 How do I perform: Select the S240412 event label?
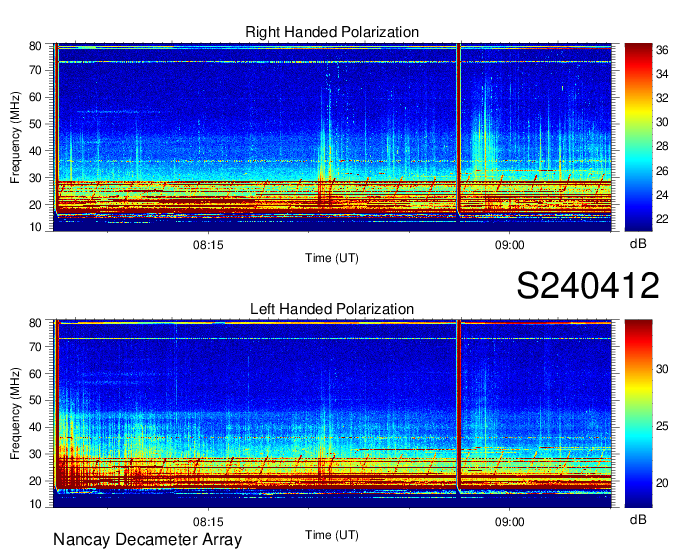pyautogui.click(x=588, y=286)
